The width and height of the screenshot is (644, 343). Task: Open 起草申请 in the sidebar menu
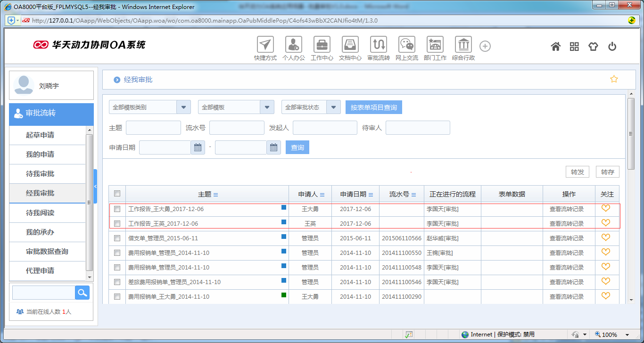(40, 135)
